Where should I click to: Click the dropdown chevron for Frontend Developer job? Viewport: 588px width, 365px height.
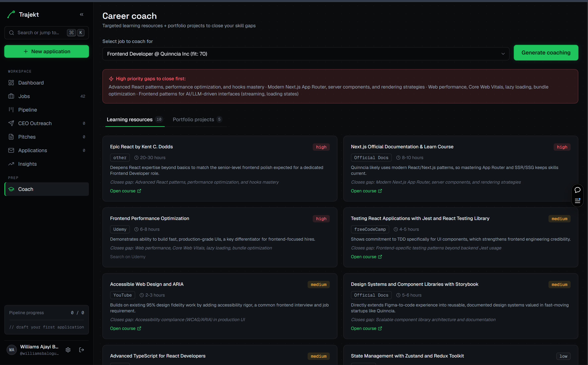point(503,54)
